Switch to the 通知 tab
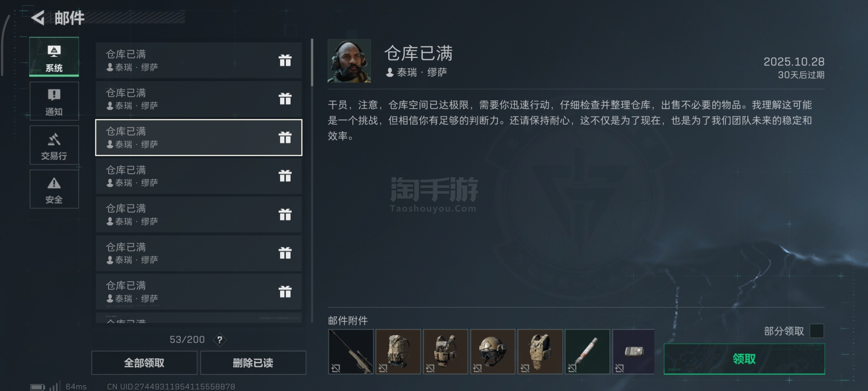The image size is (868, 391). [54, 101]
